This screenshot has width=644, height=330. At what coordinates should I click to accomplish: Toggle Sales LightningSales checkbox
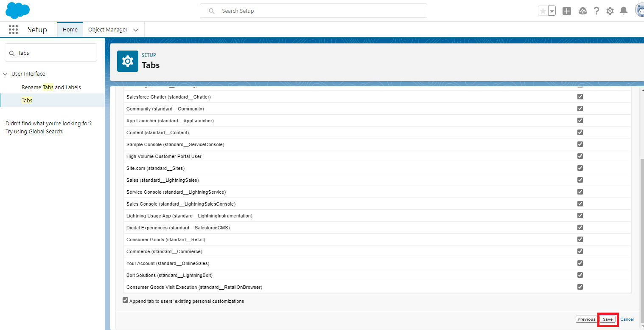coord(580,180)
